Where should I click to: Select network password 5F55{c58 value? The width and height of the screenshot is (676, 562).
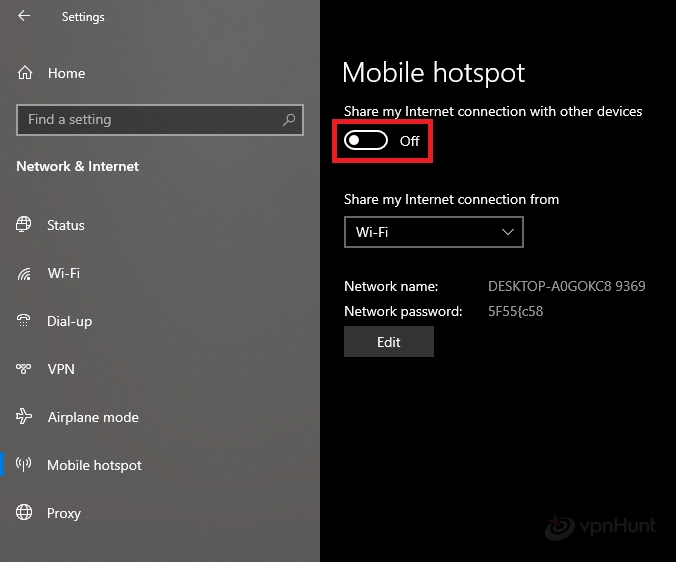516,311
